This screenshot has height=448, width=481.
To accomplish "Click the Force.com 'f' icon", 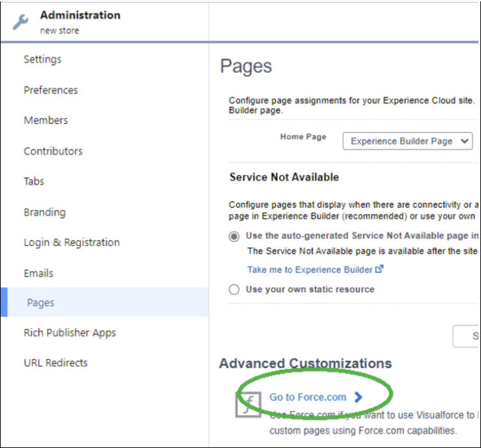I will coord(249,404).
